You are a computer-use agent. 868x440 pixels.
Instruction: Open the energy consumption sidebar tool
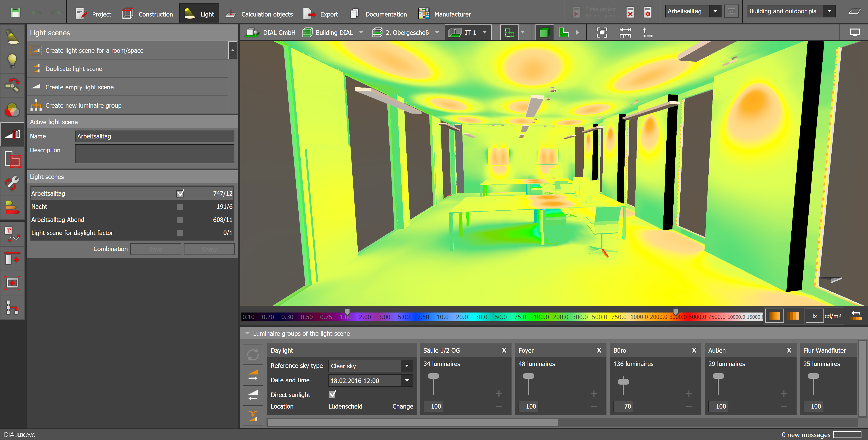(x=12, y=207)
